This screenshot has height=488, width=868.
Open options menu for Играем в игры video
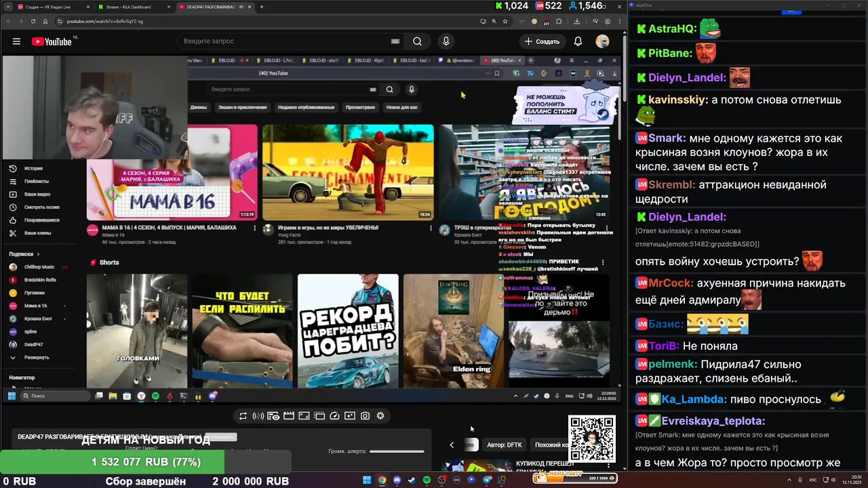click(x=431, y=228)
